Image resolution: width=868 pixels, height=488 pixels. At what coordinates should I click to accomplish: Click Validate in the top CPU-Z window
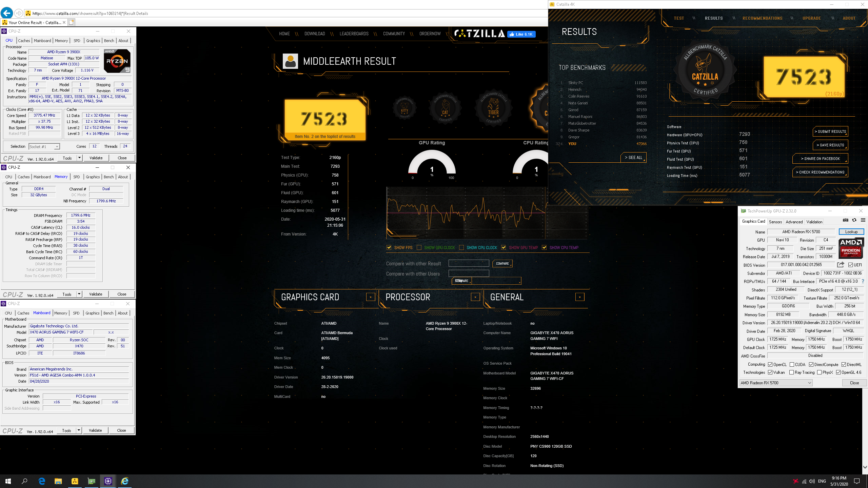(x=96, y=158)
